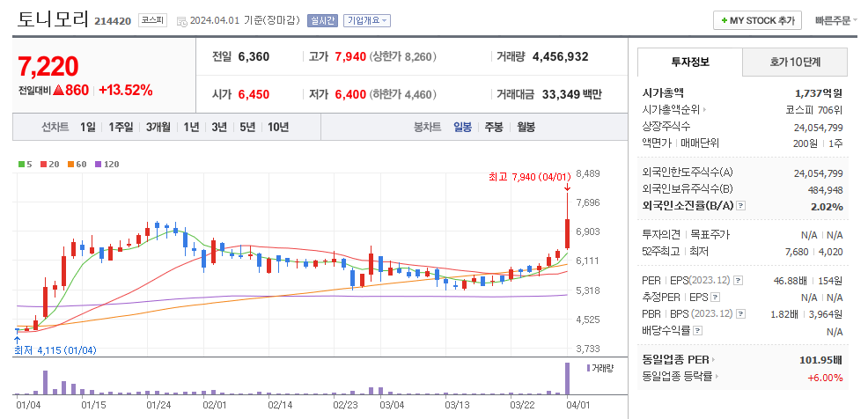Viewport: 868px width, 419px height.
Task: Click 최고 7,940 (04/01) chart marker
Action: [x=529, y=177]
